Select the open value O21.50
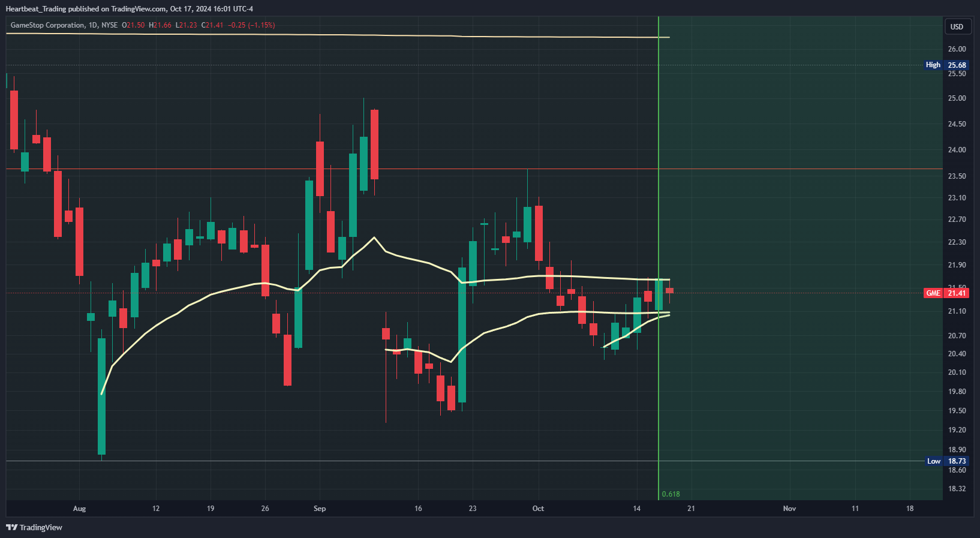Screen dimensions: 980x538 (x=133, y=25)
